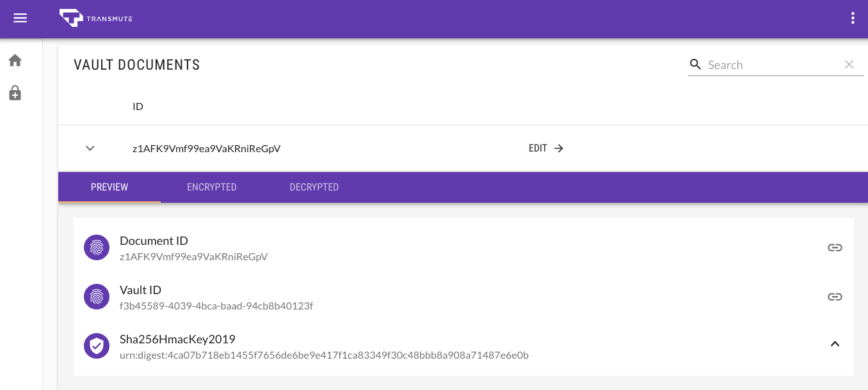Clear search with the X icon

[x=849, y=65]
